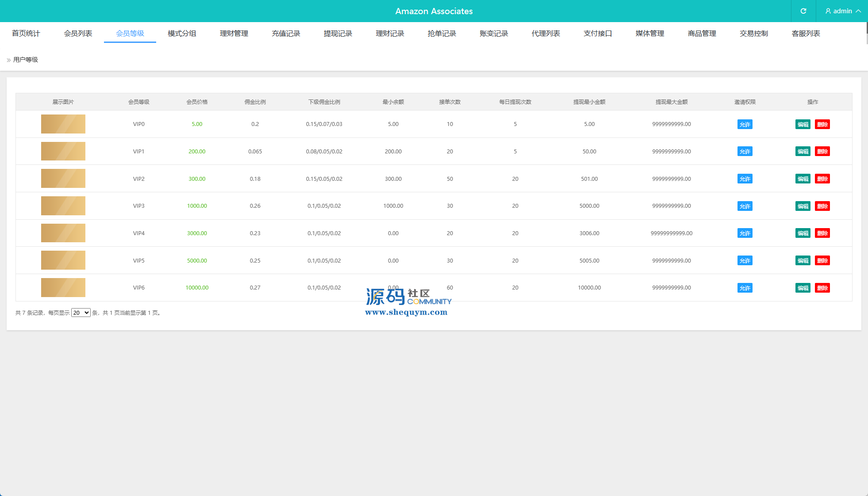Delete the VIP1 level row
Viewport: 868px width, 496px height.
822,152
